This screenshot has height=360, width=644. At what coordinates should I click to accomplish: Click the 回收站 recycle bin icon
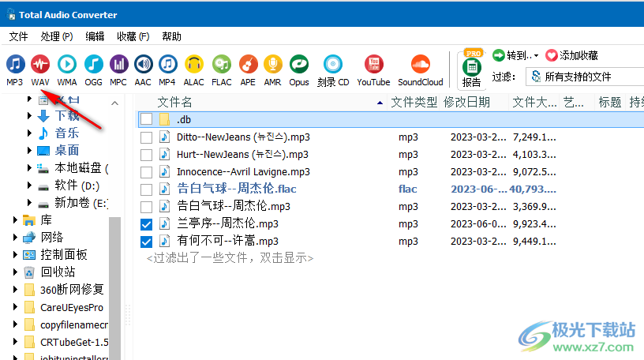click(x=29, y=272)
